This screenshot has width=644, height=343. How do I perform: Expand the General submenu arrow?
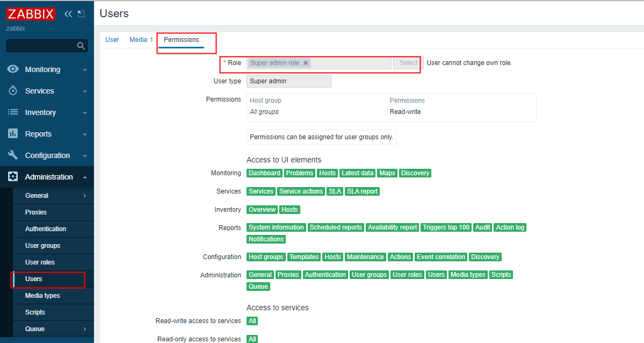pyautogui.click(x=85, y=196)
